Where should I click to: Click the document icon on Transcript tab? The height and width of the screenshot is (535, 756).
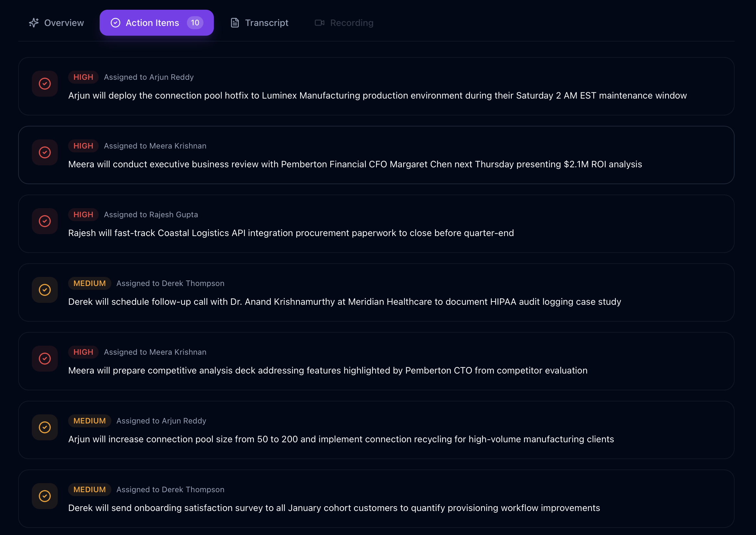pos(235,22)
